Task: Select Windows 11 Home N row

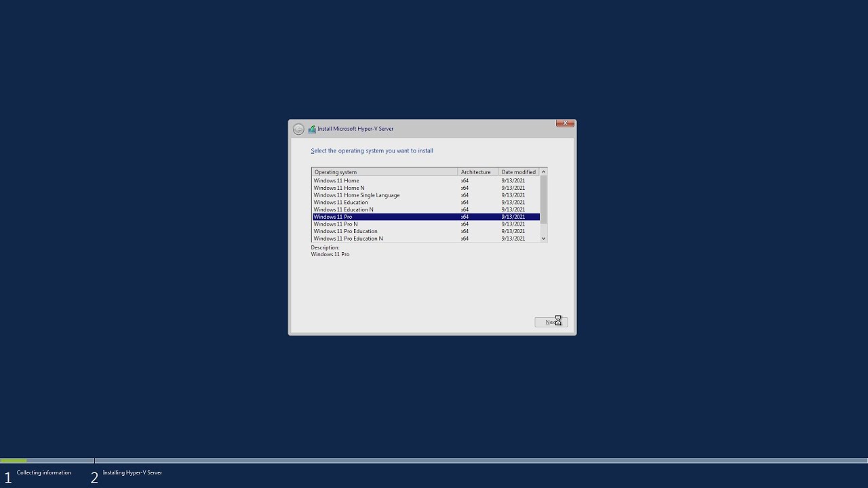Action: 426,188
